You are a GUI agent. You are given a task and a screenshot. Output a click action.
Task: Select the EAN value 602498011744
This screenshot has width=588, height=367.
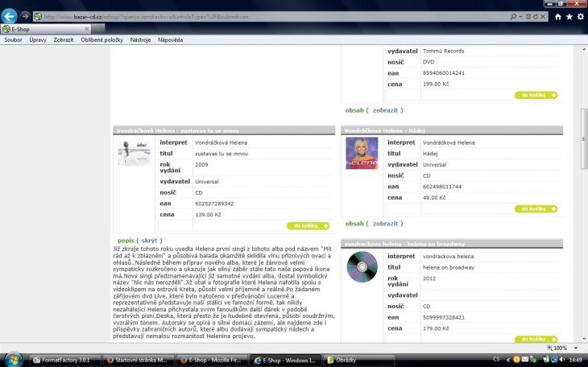tap(442, 187)
